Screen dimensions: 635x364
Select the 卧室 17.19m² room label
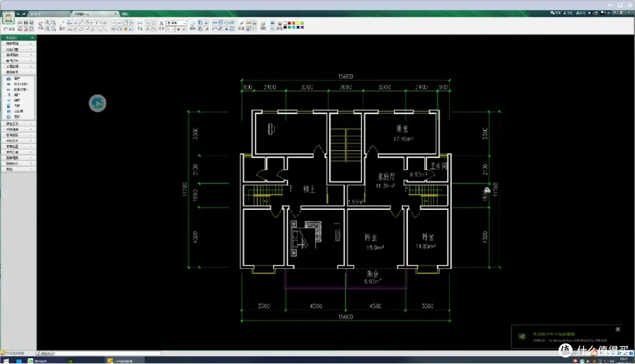point(403,133)
